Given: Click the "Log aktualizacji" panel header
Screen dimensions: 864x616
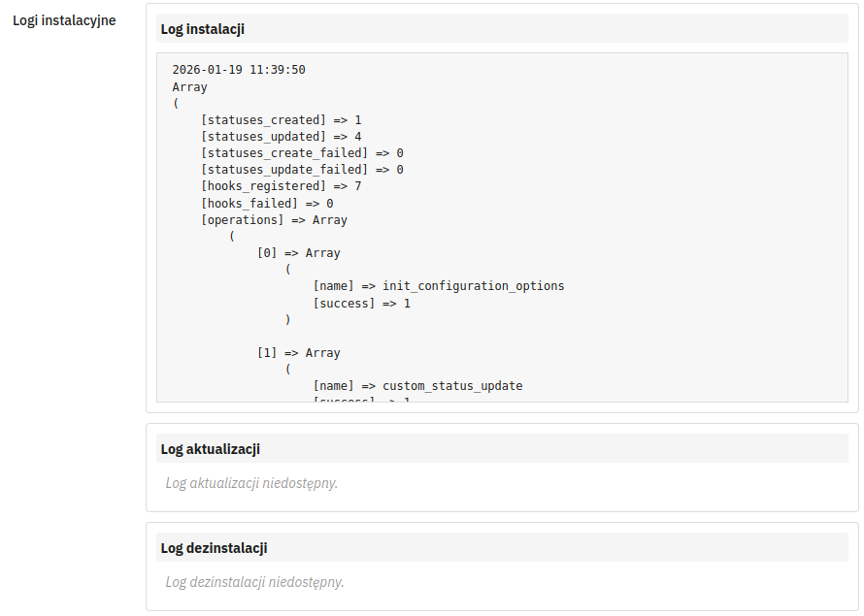Looking at the screenshot, I should tap(210, 449).
